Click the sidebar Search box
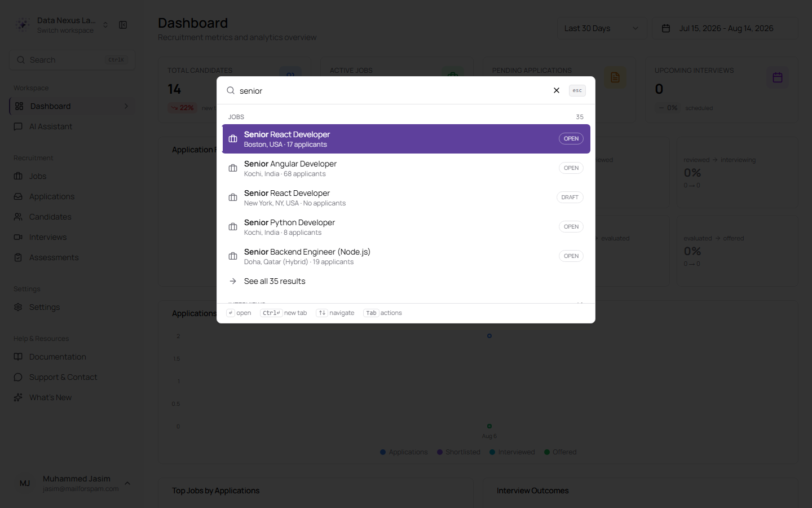Image resolution: width=812 pixels, height=508 pixels. [x=72, y=60]
